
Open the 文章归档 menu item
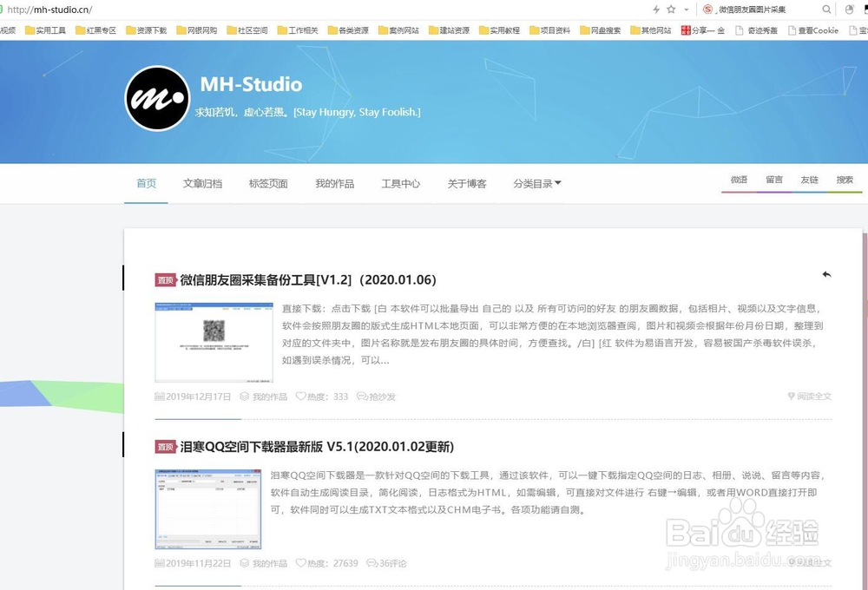[202, 183]
